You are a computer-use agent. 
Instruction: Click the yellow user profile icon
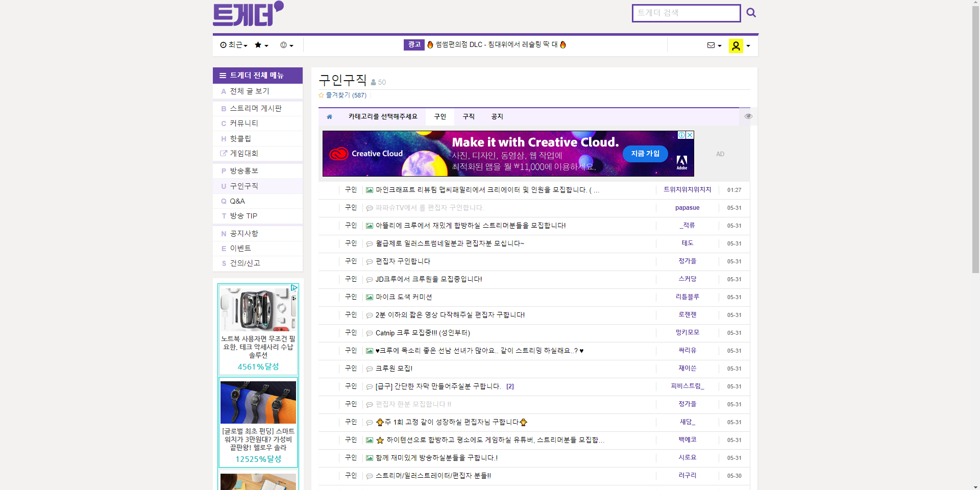[x=736, y=46]
